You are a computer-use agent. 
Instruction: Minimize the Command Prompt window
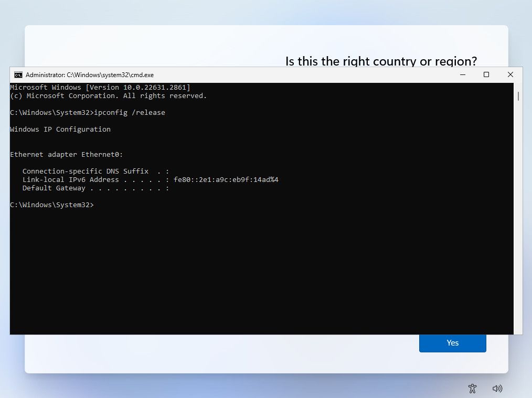tap(463, 74)
